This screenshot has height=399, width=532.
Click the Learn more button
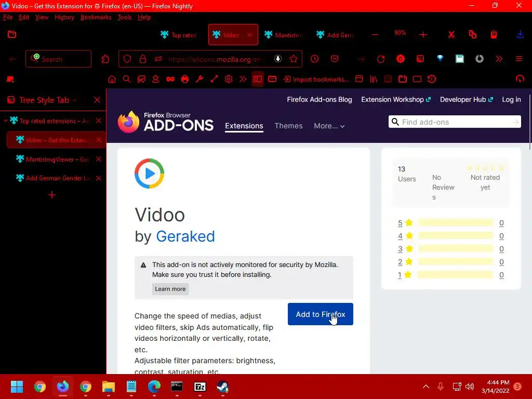click(170, 289)
